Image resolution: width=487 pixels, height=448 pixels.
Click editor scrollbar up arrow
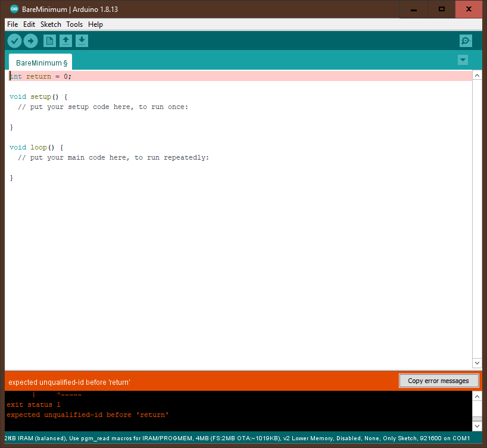477,76
